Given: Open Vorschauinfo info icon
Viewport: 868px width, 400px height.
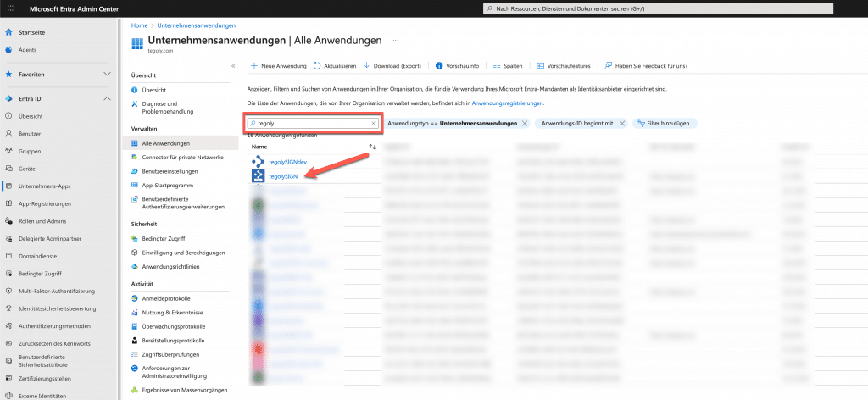Looking at the screenshot, I should click(439, 66).
